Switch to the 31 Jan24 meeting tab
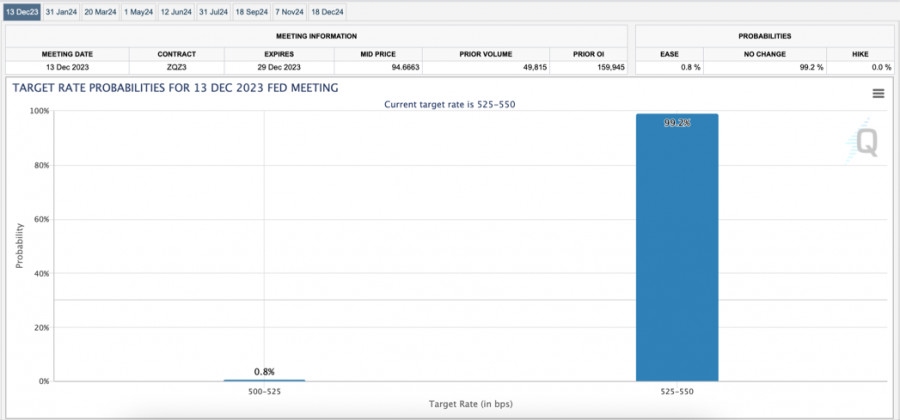This screenshot has height=420, width=900. 61,11
